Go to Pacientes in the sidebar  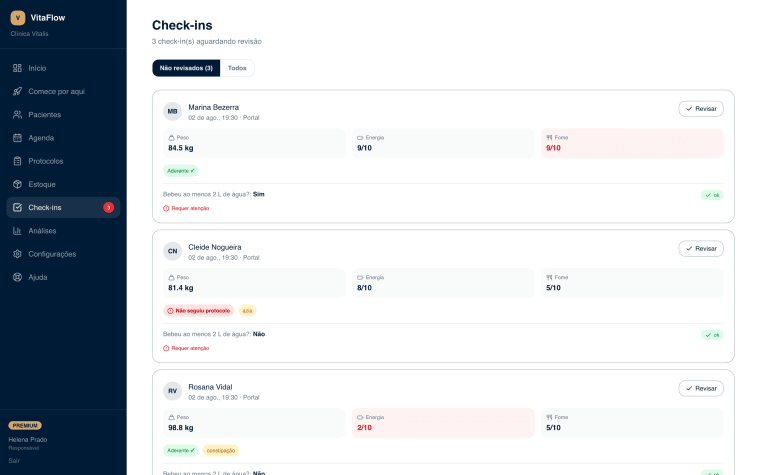[x=63, y=115]
